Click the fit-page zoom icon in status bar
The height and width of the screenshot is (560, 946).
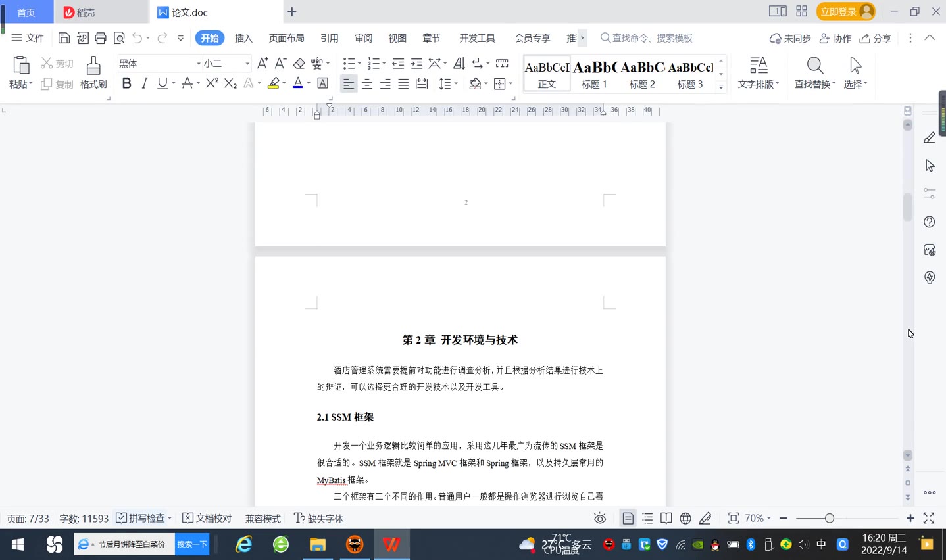click(734, 519)
